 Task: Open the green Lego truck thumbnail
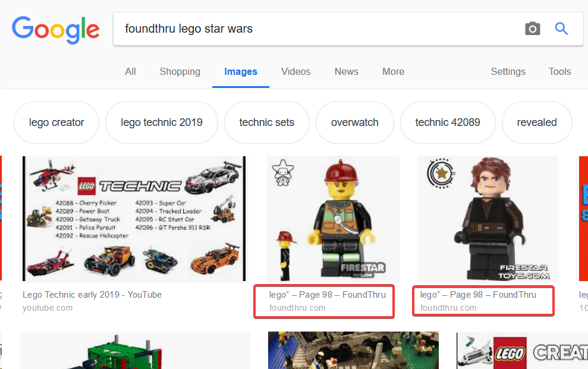pyautogui.click(x=135, y=350)
